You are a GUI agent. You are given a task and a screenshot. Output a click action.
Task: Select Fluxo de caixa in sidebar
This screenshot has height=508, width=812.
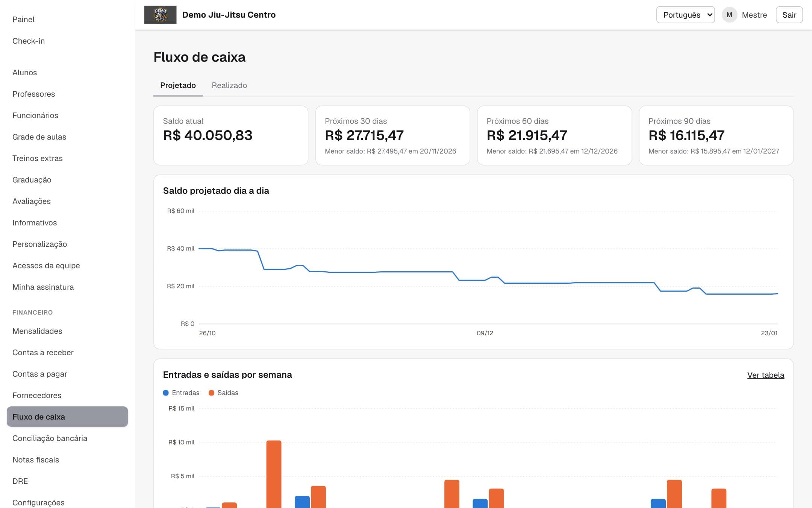pos(67,417)
